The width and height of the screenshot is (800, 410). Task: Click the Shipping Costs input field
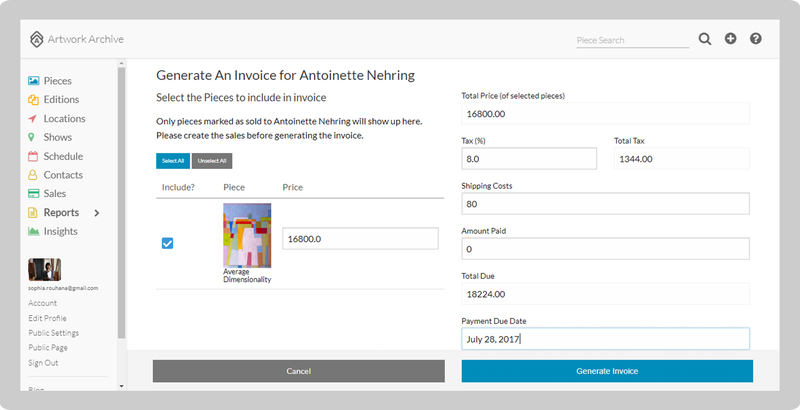[x=606, y=204]
